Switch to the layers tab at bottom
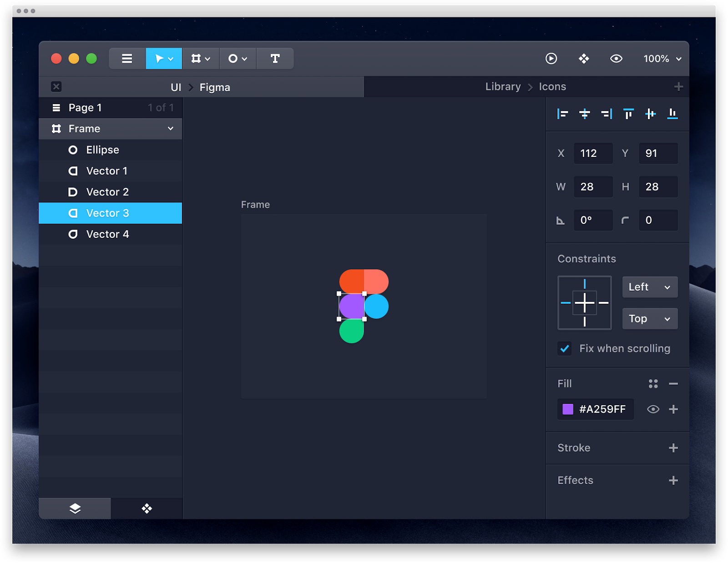 point(75,508)
